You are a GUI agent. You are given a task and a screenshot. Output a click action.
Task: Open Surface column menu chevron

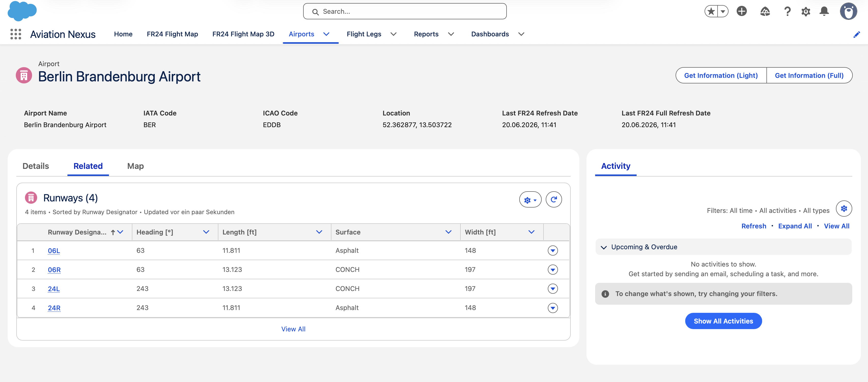(448, 232)
